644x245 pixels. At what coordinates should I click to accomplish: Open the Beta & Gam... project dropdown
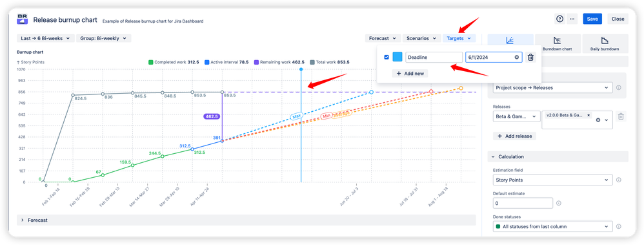click(516, 116)
